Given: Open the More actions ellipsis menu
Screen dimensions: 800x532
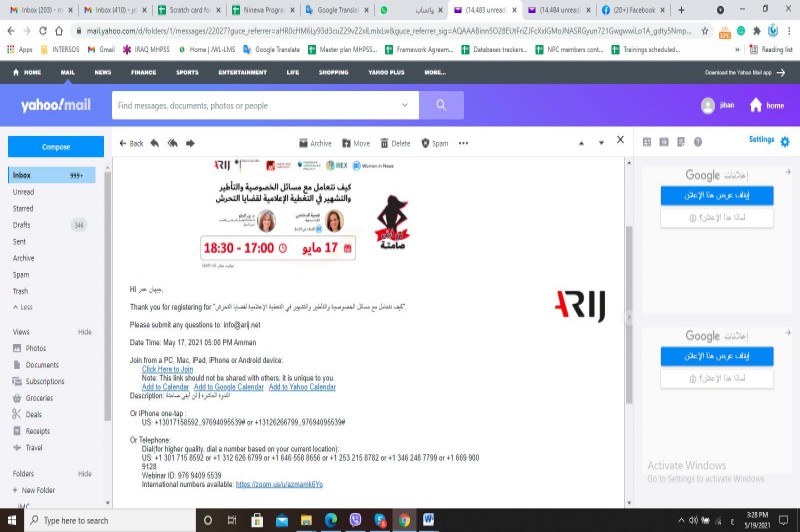Looking at the screenshot, I should coord(463,143).
